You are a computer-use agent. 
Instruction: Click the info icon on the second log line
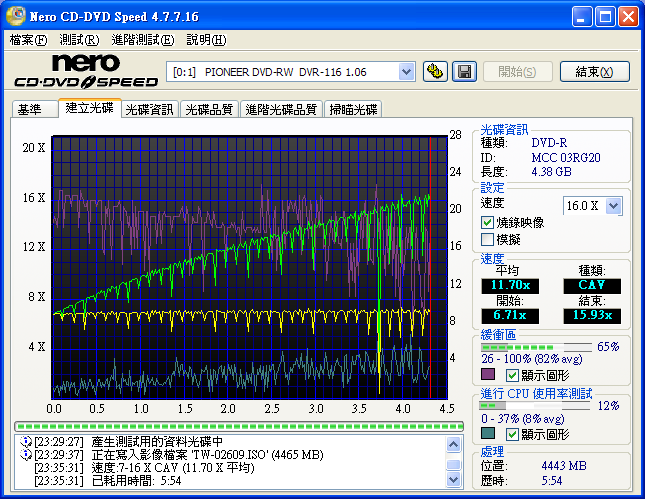pyautogui.click(x=25, y=454)
